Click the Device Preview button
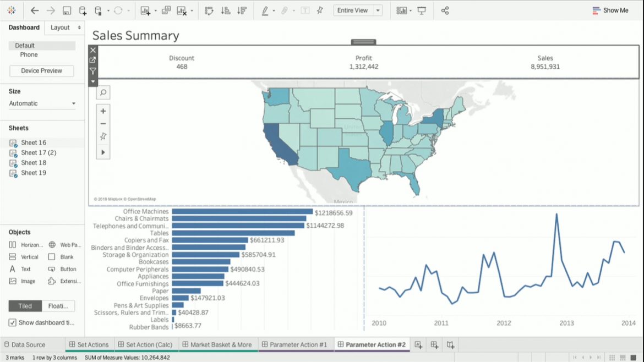This screenshot has width=644, height=362. pyautogui.click(x=41, y=70)
